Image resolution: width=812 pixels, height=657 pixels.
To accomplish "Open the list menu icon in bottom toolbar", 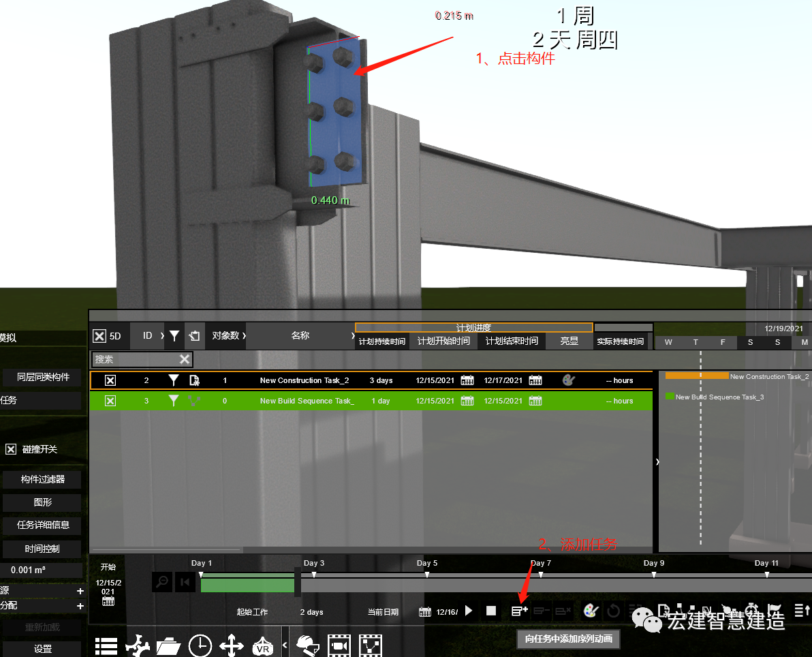I will coord(106,646).
